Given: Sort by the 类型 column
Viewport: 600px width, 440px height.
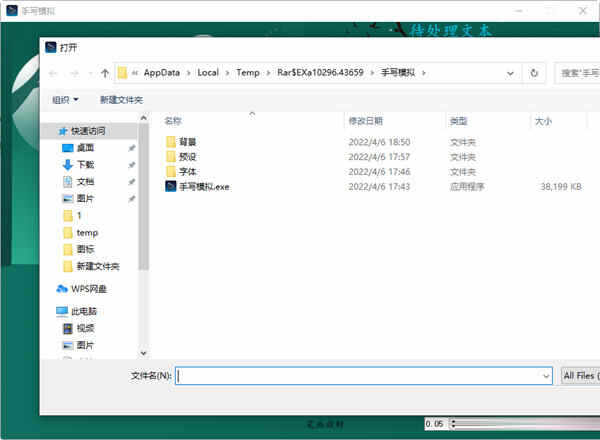Looking at the screenshot, I should (x=458, y=121).
